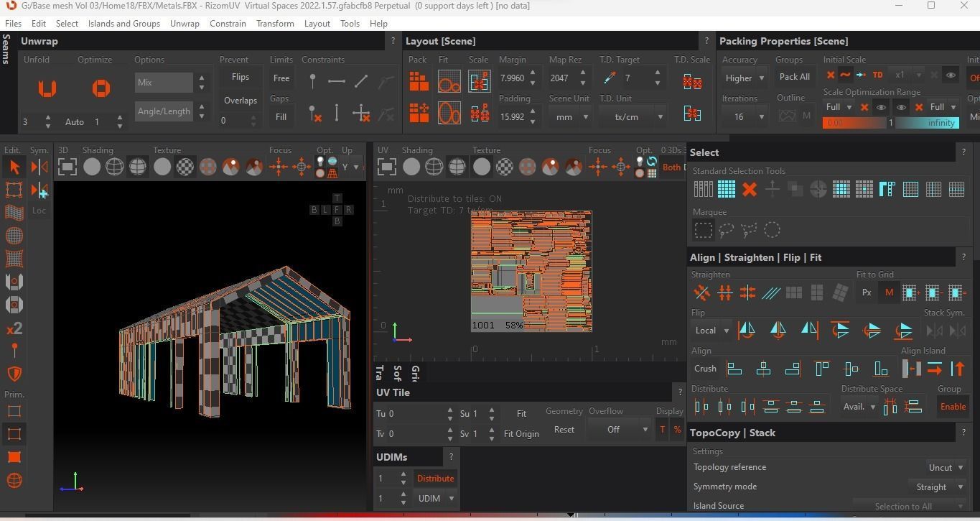Screen dimensions: 980x521
Task: Click the first Flip horizontal icon
Action: coord(747,331)
